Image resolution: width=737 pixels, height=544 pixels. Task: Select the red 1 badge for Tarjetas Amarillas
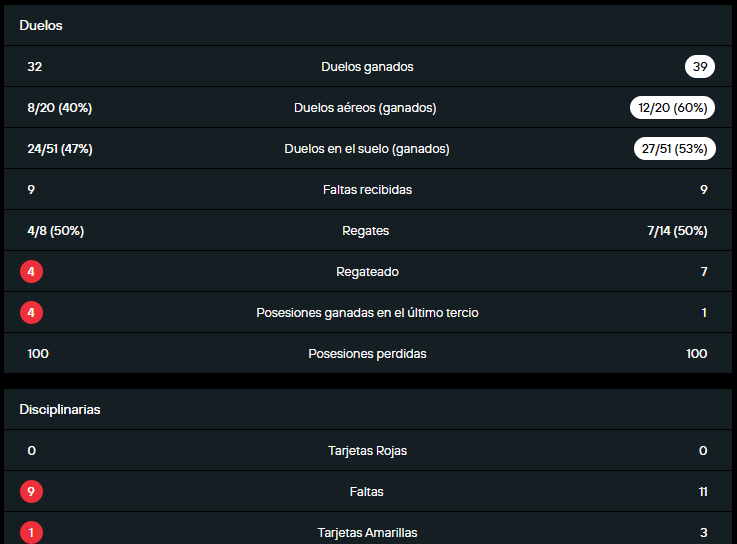click(31, 533)
